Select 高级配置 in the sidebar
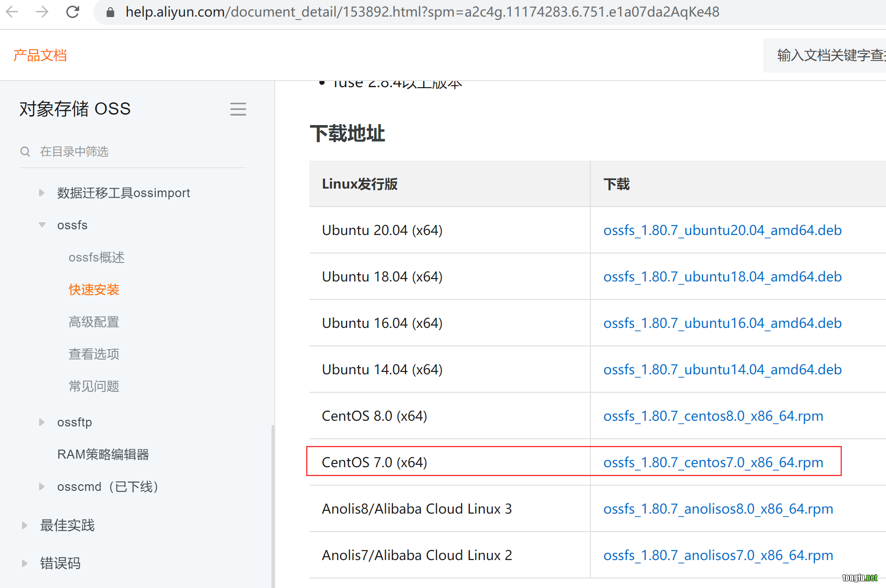The height and width of the screenshot is (588, 886). [x=94, y=322]
